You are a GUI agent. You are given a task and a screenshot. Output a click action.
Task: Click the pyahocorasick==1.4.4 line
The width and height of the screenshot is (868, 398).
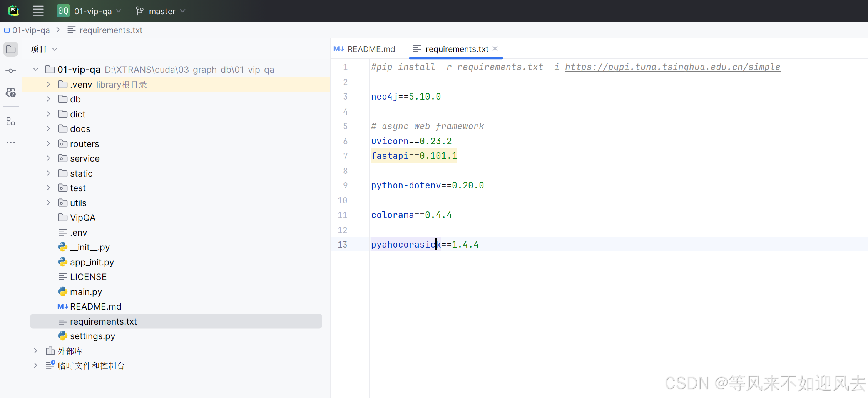click(425, 245)
